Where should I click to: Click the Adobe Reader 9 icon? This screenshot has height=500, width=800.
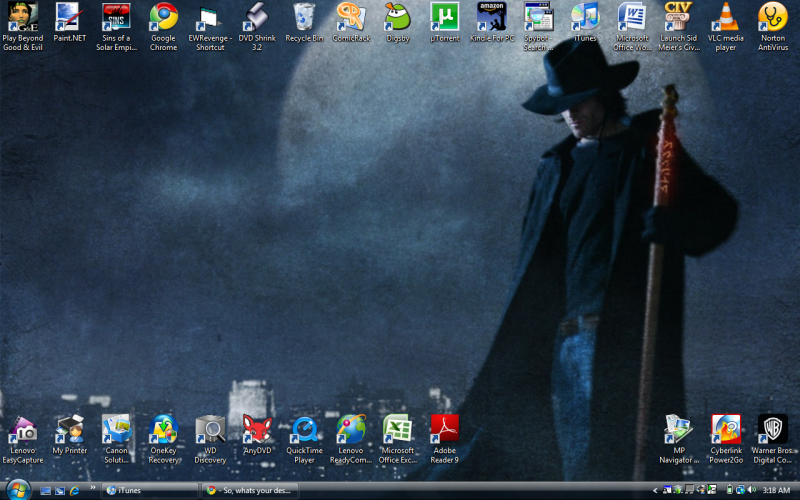[x=445, y=430]
